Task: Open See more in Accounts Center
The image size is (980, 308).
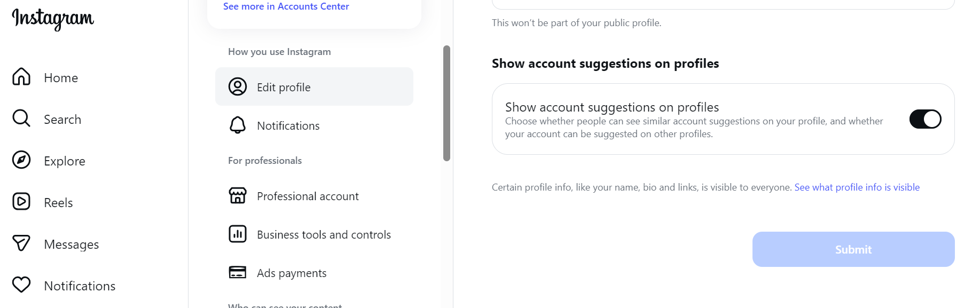Action: [x=286, y=6]
